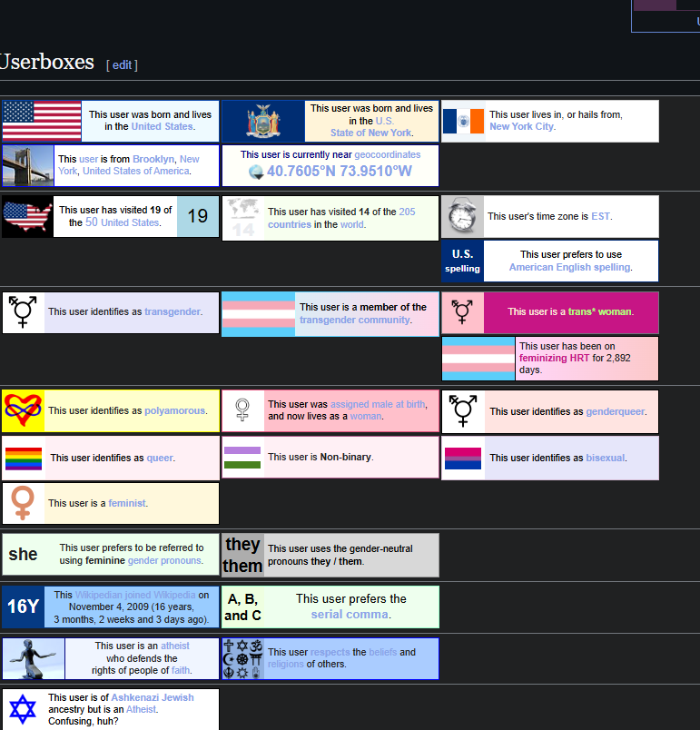
Task: Click the religious symbols grid icon
Action: (242, 658)
